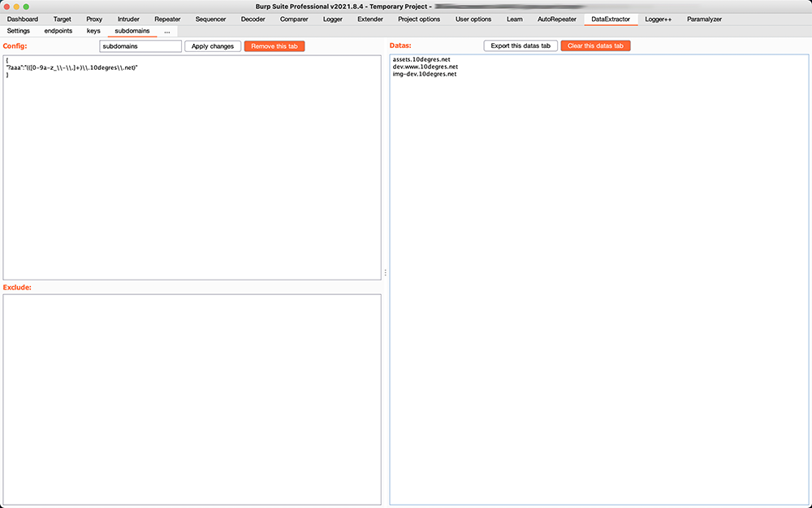Select the assets.10degres.net entry
The height and width of the screenshot is (508, 812).
[421, 59]
